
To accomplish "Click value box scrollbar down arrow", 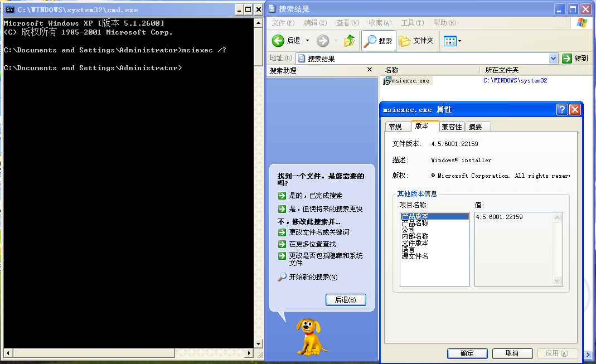I will click(557, 281).
